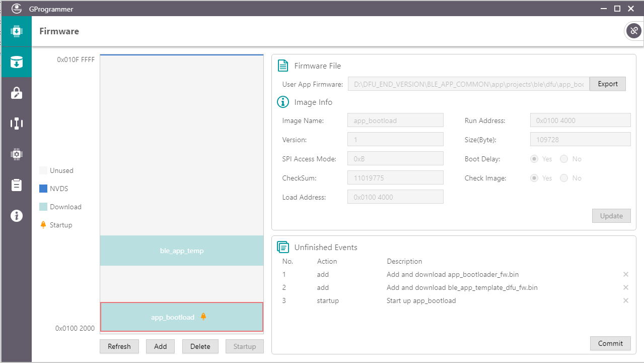Click the Unfinished Events list icon
The width and height of the screenshot is (644, 363).
[x=283, y=247]
